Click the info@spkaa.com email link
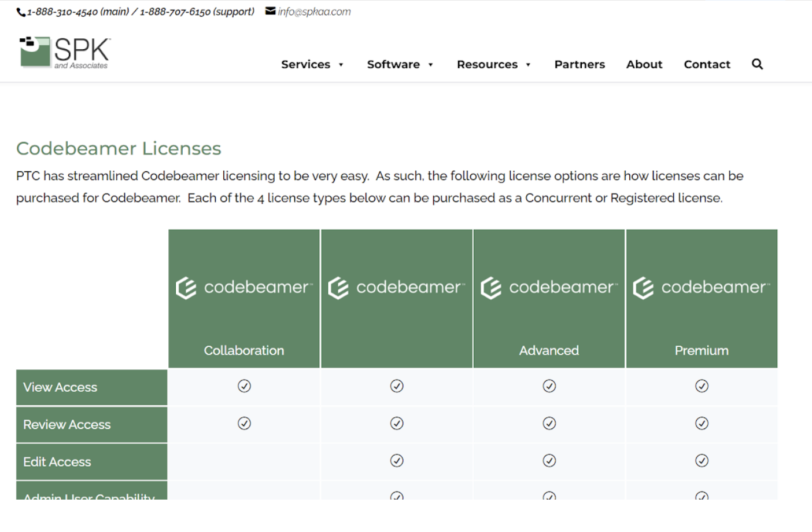812x532 pixels. (x=314, y=12)
